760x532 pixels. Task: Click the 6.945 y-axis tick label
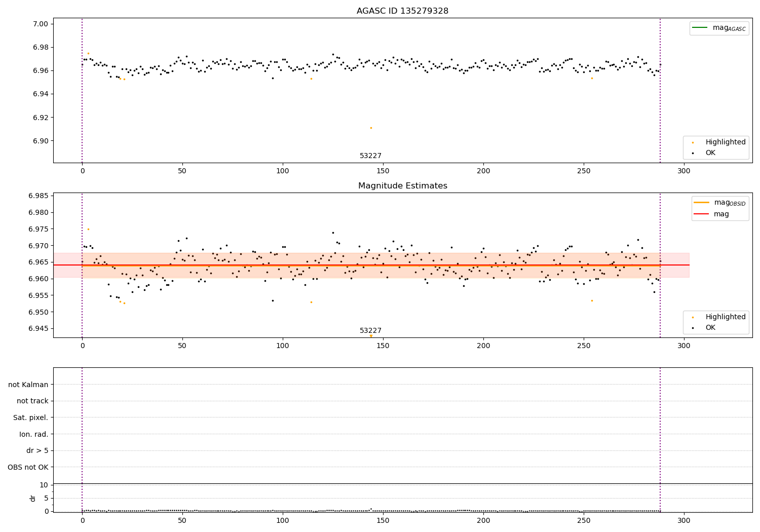coord(39,328)
